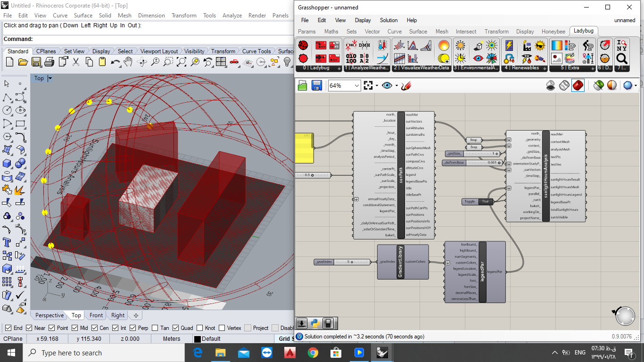This screenshot has width=644, height=362.
Task: Enable the Knot osnap checkbox
Action: click(199, 328)
